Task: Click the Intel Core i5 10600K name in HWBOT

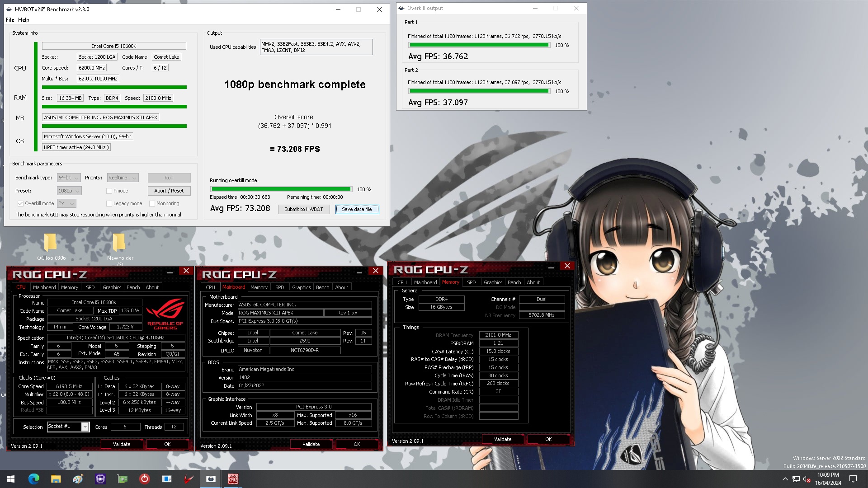Action: [x=114, y=46]
